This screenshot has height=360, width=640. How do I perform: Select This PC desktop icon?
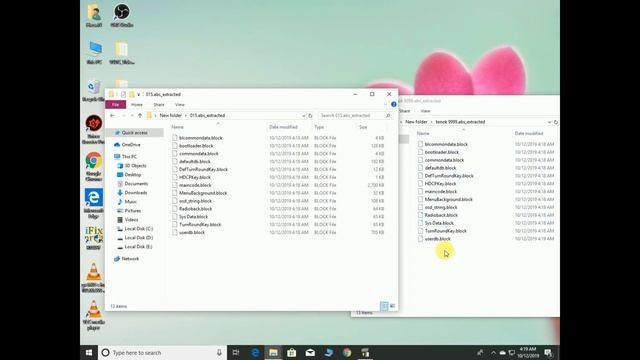(x=94, y=52)
